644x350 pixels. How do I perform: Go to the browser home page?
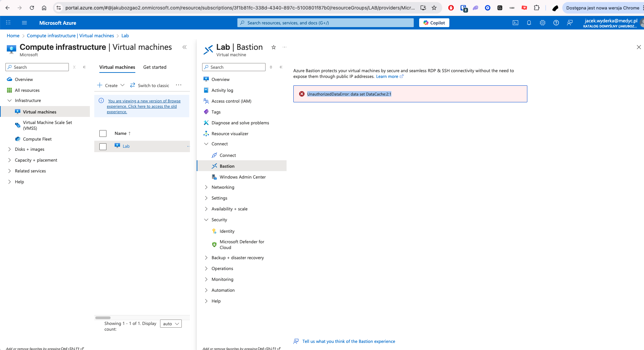coord(44,8)
